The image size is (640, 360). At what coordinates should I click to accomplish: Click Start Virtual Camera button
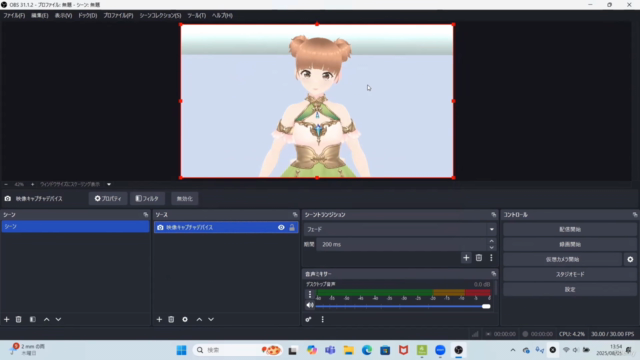562,259
